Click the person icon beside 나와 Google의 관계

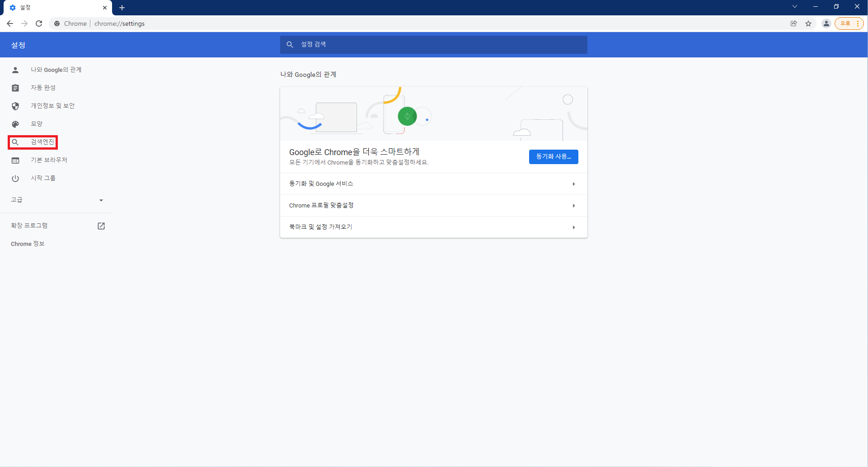(x=15, y=70)
